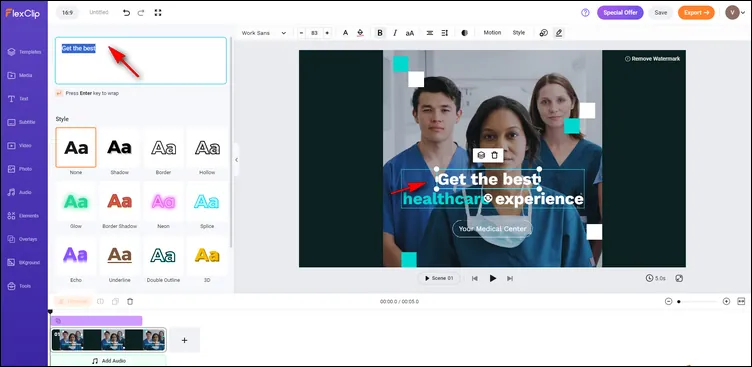Open the Work Sans font dropdown
Viewport: 752px width, 367px height.
pos(264,33)
